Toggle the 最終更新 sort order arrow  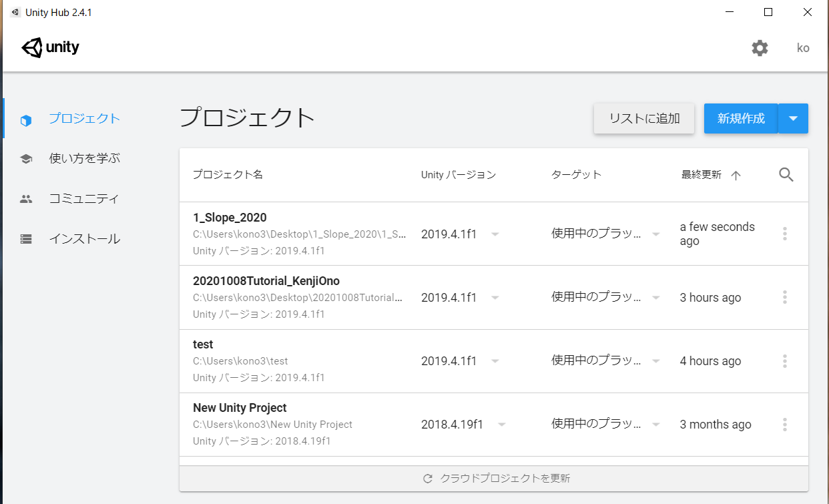point(736,175)
